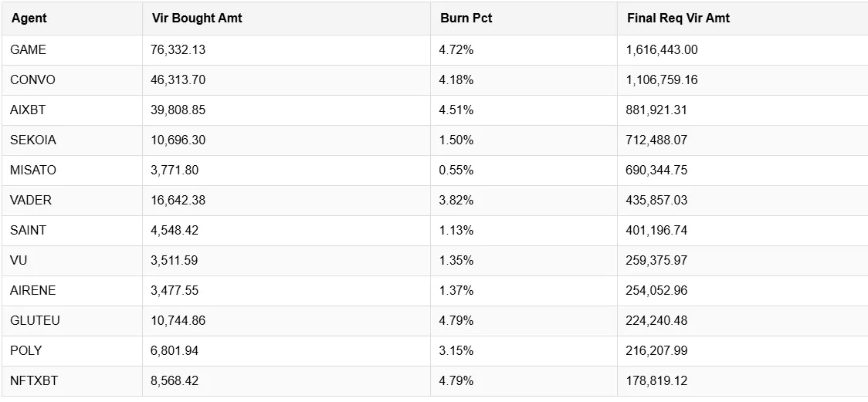The image size is (868, 402).
Task: Select the AIXBT agent name
Action: tap(28, 110)
